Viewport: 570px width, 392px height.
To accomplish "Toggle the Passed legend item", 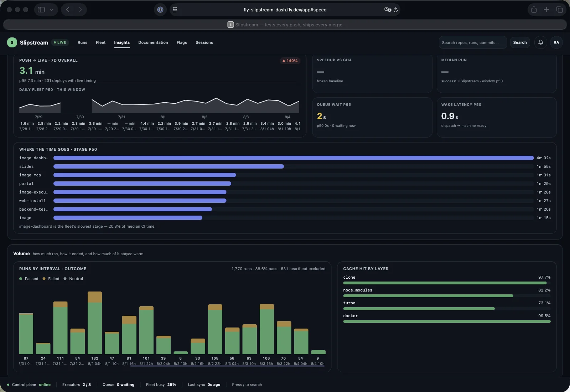I will [28, 279].
